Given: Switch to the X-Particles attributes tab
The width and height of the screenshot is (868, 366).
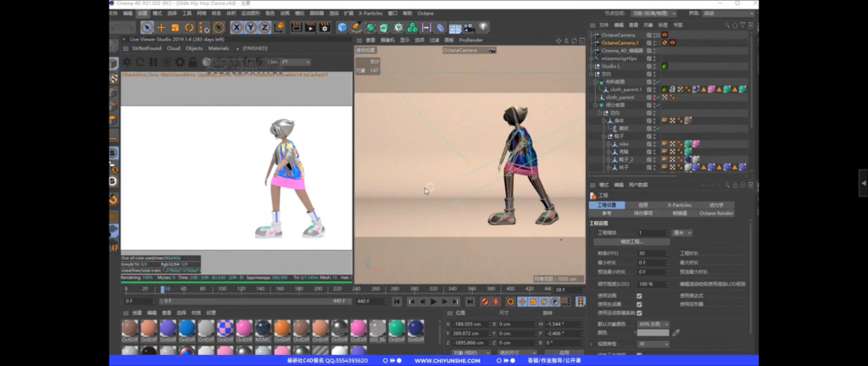Looking at the screenshot, I should [x=679, y=205].
